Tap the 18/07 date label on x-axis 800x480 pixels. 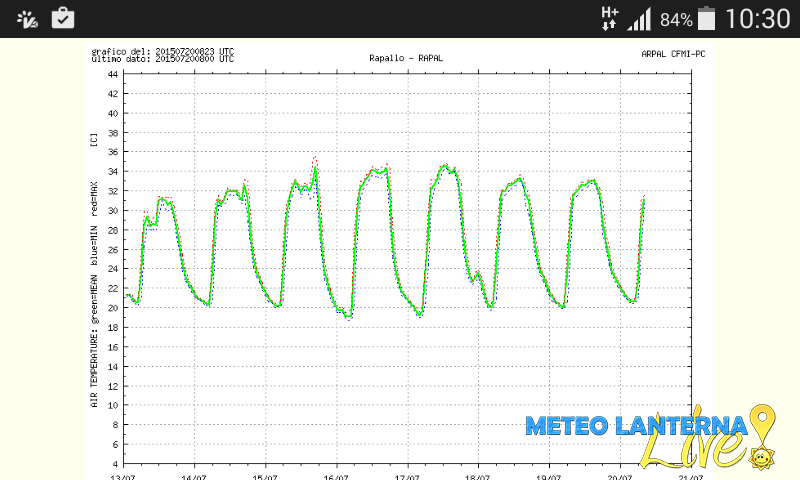[x=478, y=477]
